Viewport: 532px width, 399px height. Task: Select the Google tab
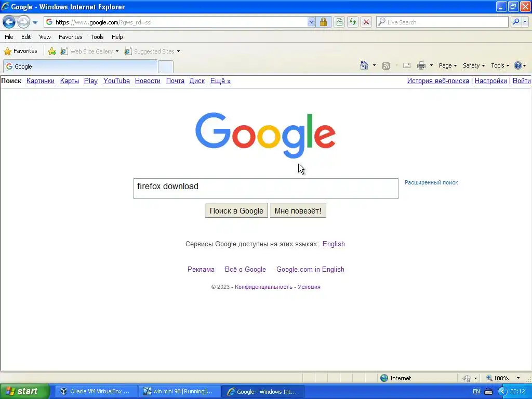click(x=81, y=66)
